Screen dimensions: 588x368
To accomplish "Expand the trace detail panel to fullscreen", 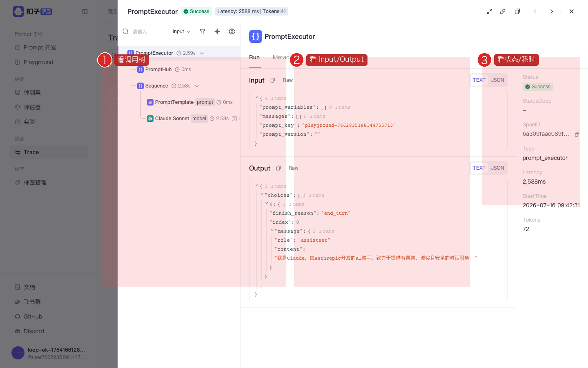I will 490,11.
